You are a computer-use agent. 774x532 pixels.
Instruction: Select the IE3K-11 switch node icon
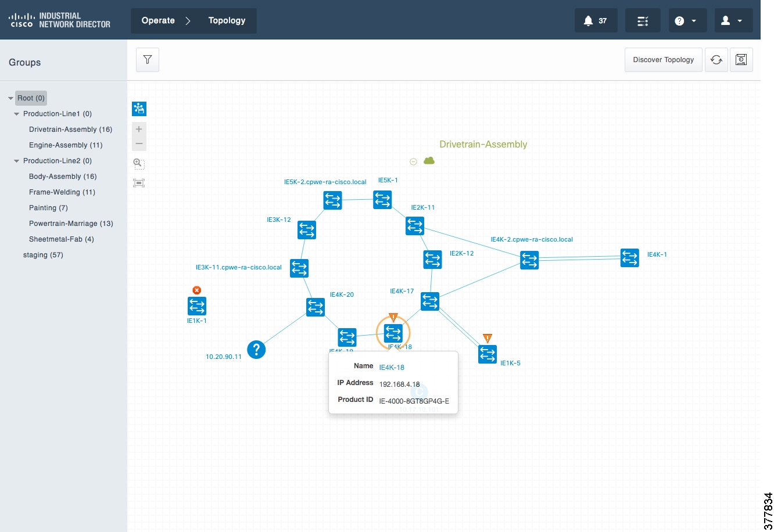click(x=299, y=268)
